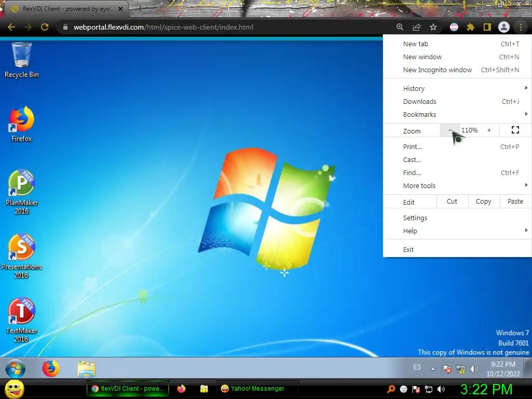
Task: Click the host tray speaker icon
Action: tap(441, 389)
